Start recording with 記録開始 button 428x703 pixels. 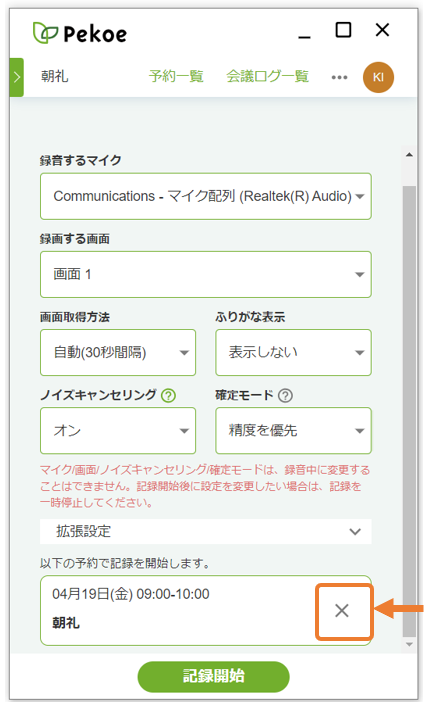click(x=213, y=676)
